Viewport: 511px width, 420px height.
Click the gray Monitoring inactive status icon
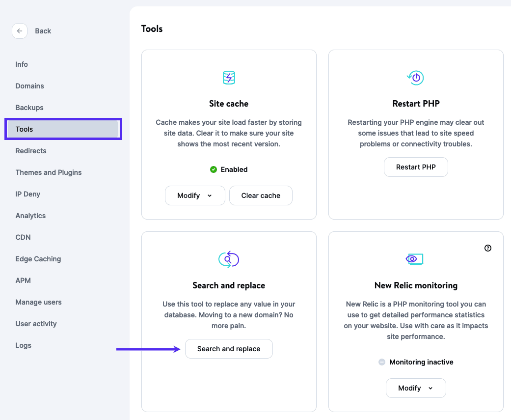pyautogui.click(x=382, y=362)
